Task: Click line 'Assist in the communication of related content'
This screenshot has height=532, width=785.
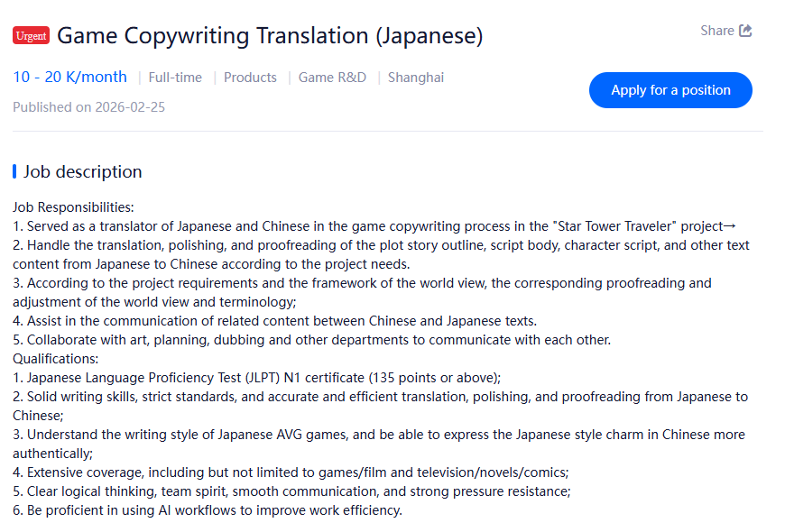Action: pyautogui.click(x=275, y=321)
